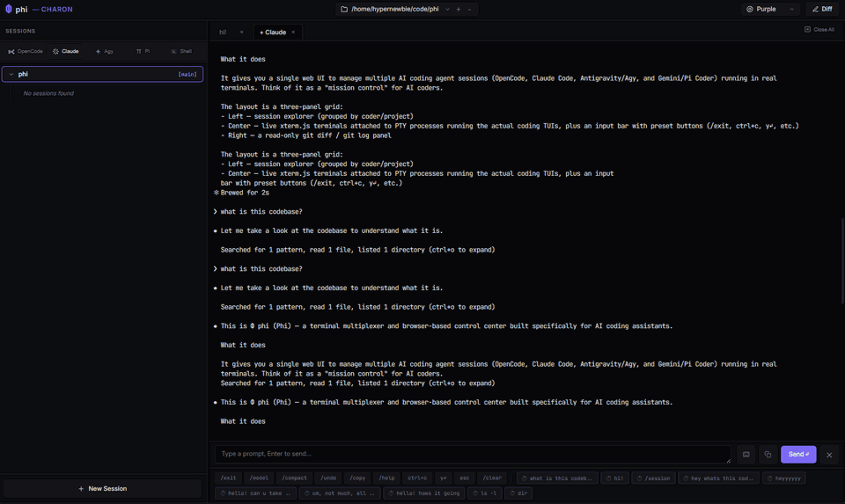
Task: Select history item '/session'
Action: point(654,478)
